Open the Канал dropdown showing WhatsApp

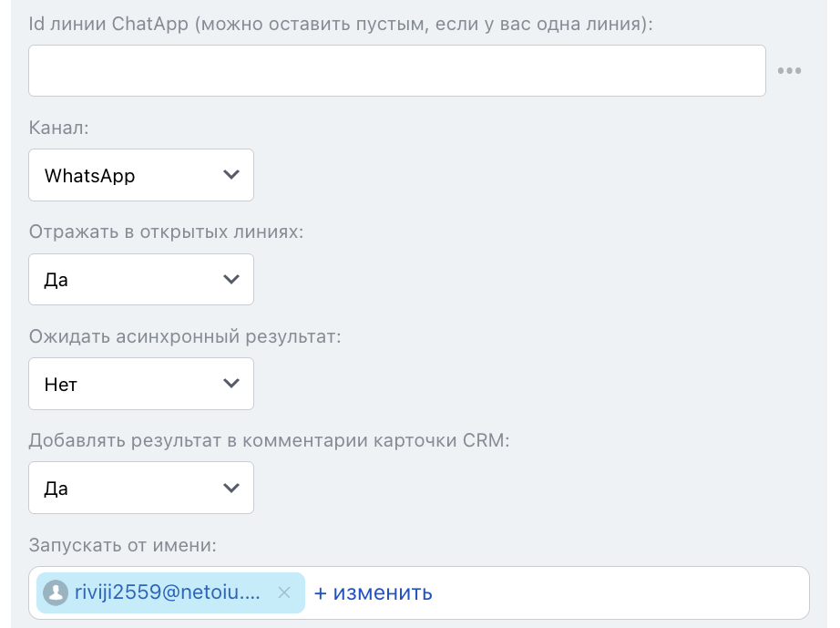(x=141, y=176)
